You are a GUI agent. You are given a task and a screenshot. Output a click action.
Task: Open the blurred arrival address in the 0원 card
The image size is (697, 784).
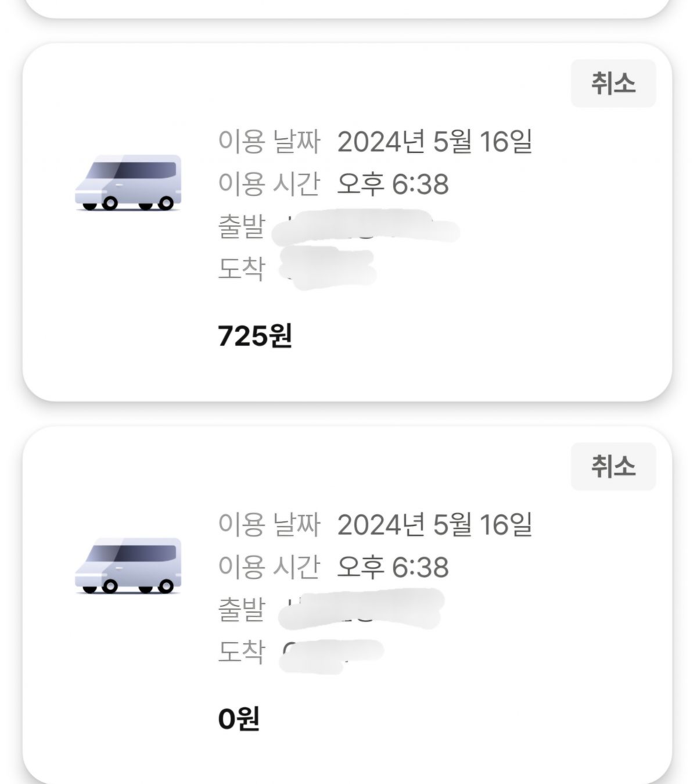coord(332,656)
